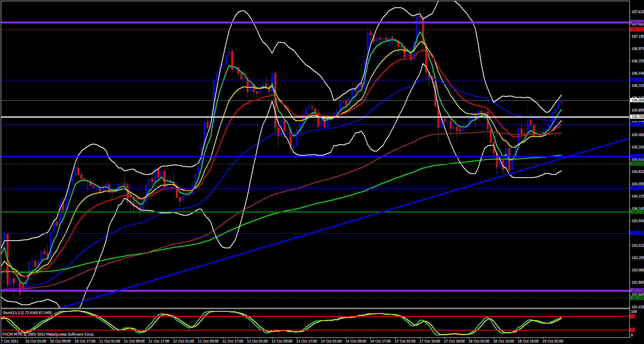Select the Stoch(13,3,5) indicator label
This screenshot has height=344, width=644.
tap(27, 313)
